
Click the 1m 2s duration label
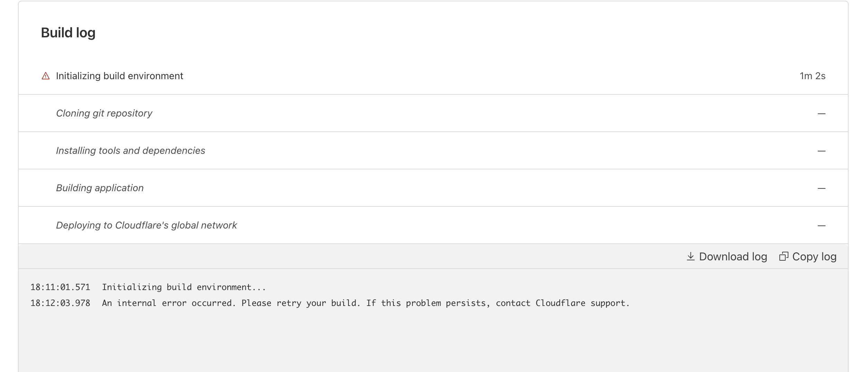point(812,76)
